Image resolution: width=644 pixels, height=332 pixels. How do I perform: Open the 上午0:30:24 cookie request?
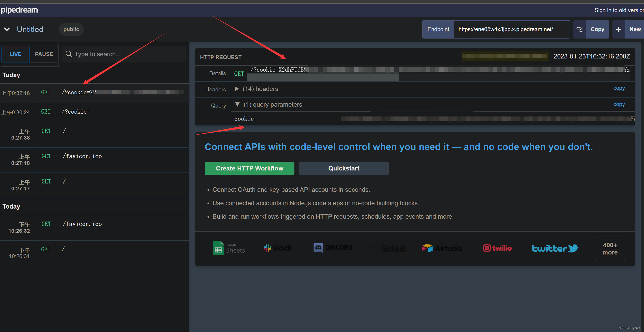(95, 112)
